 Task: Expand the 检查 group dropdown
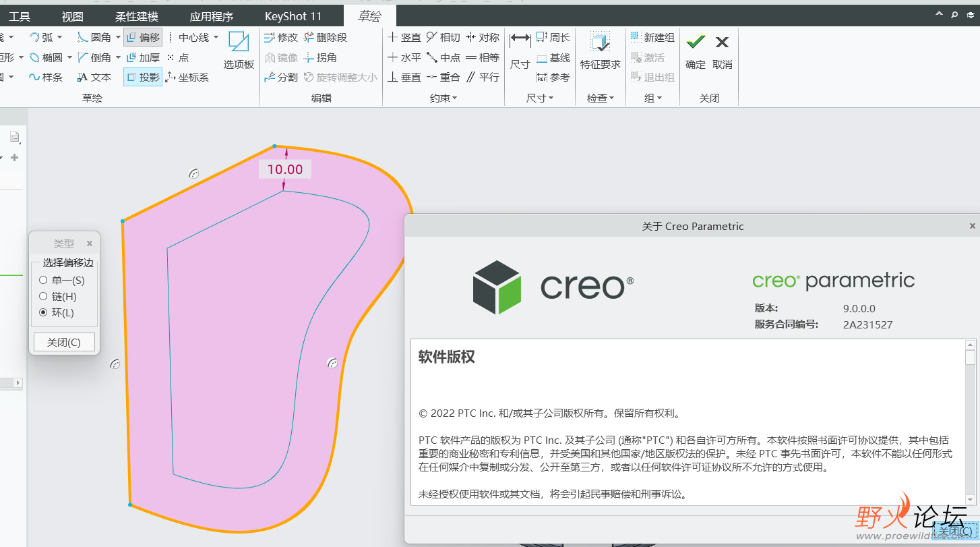click(601, 98)
